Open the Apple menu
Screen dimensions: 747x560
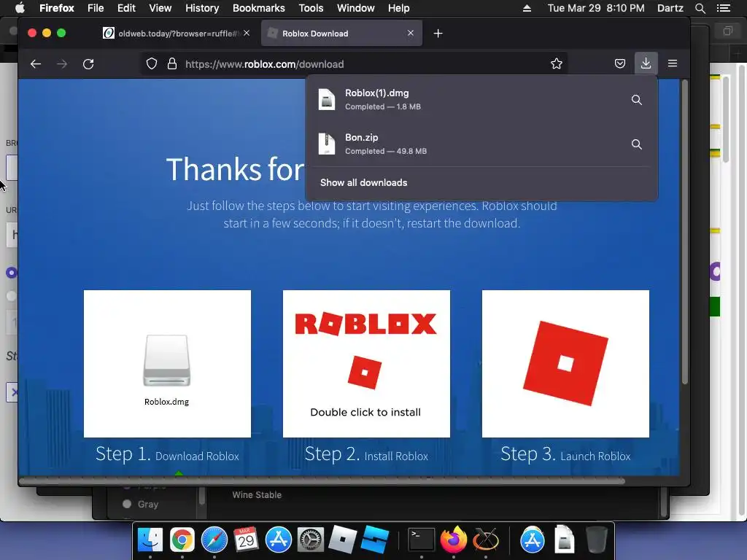point(20,8)
